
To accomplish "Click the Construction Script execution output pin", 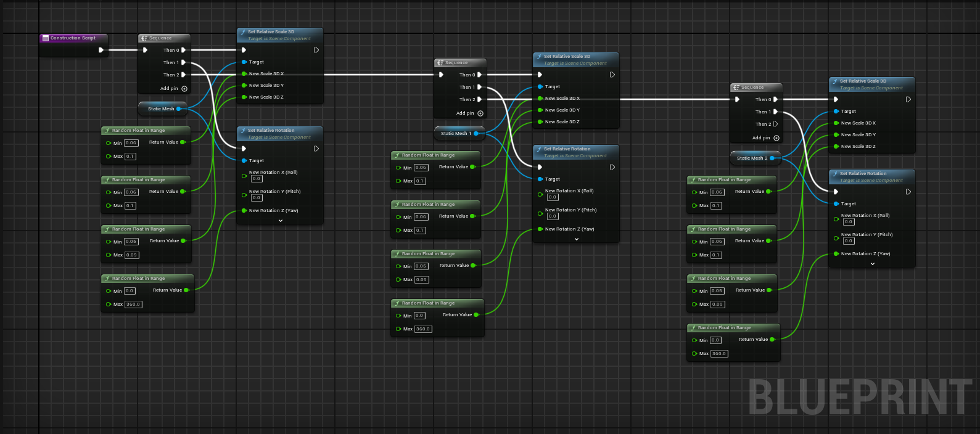I will tap(101, 50).
